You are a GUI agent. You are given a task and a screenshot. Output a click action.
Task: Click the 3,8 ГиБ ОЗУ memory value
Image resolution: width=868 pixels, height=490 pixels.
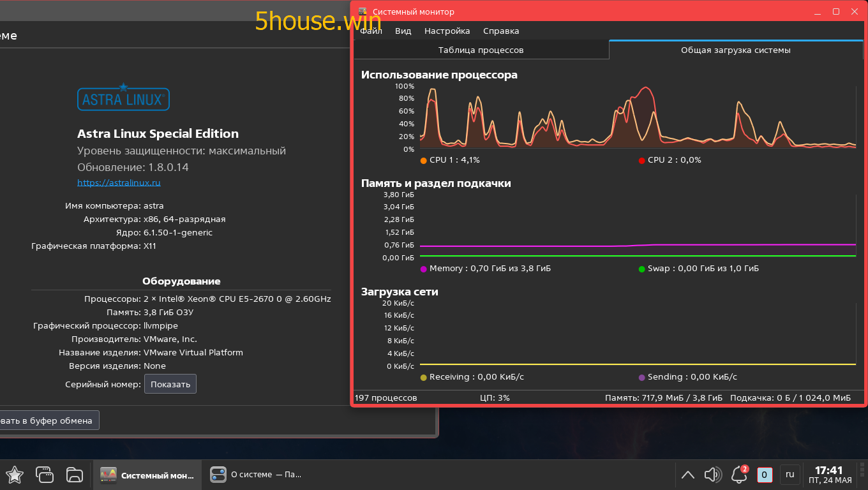point(168,312)
